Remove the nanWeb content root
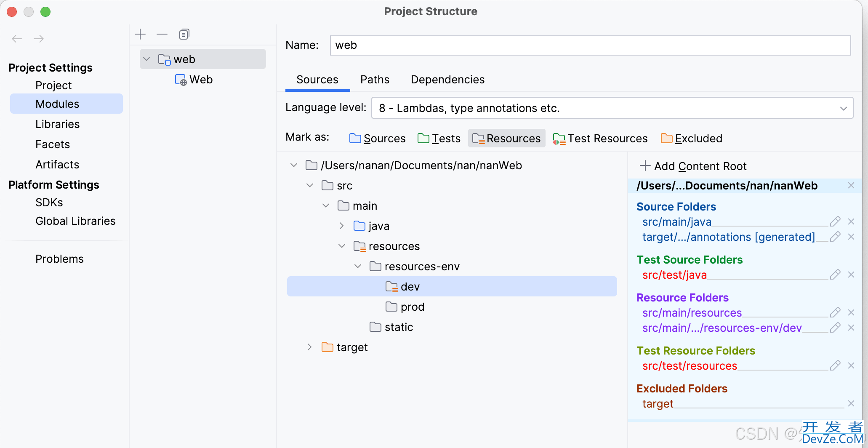Image resolution: width=868 pixels, height=448 pixels. tap(851, 185)
